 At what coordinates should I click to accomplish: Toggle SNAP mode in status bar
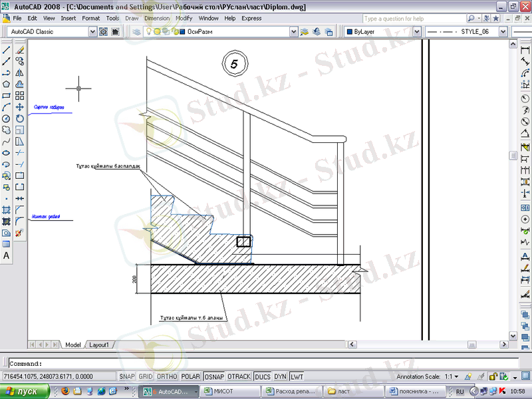point(127,376)
